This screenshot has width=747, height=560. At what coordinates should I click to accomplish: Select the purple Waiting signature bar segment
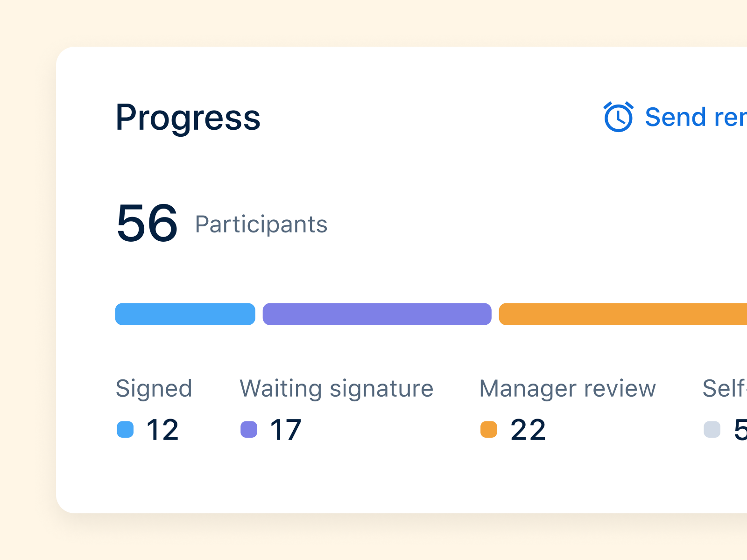pos(377,314)
